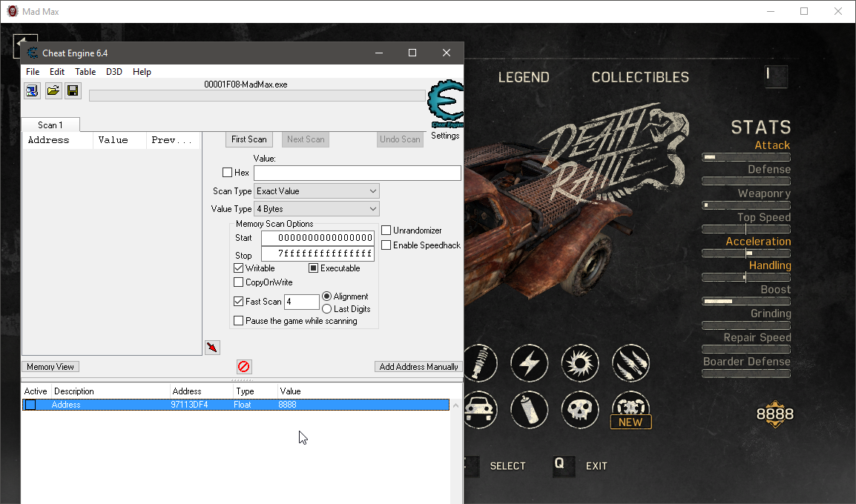
Task: Open the File menu
Action: pos(33,72)
